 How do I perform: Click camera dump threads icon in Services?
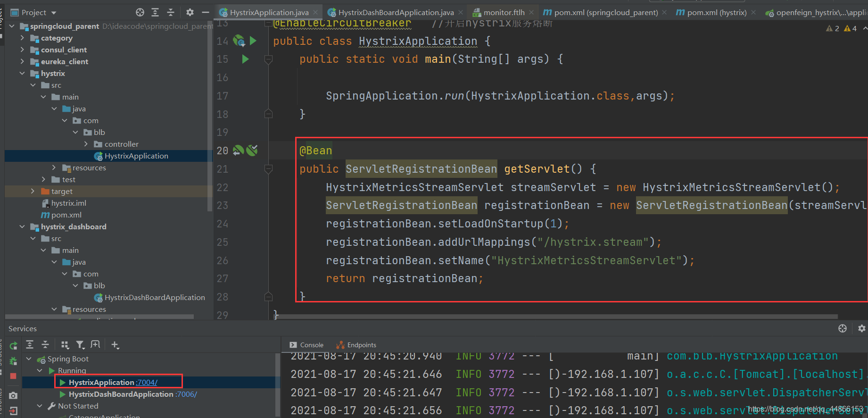13,395
